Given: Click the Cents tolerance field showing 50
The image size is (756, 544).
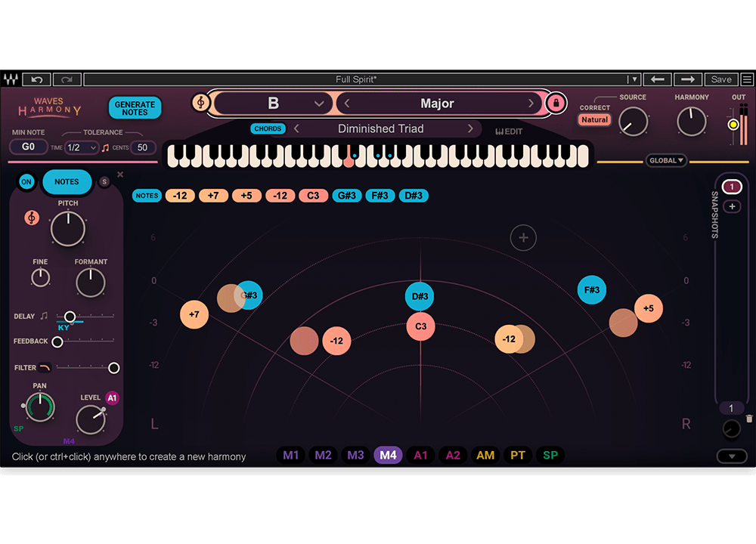Looking at the screenshot, I should [143, 147].
